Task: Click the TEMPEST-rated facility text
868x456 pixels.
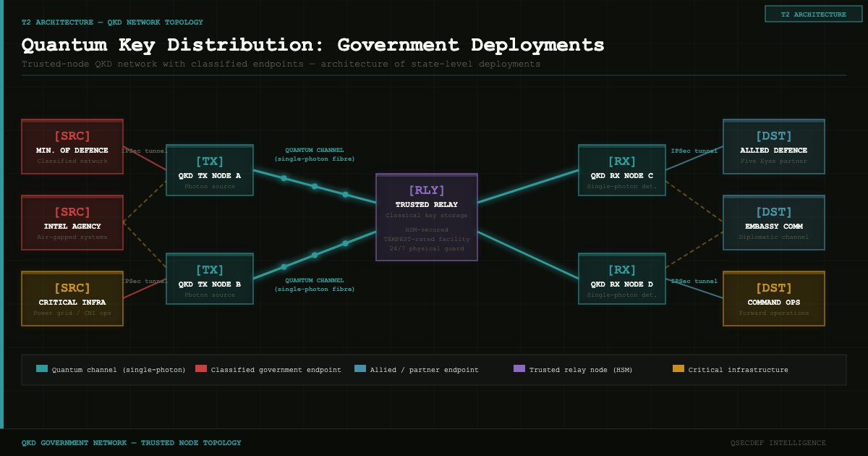Action: tap(427, 239)
